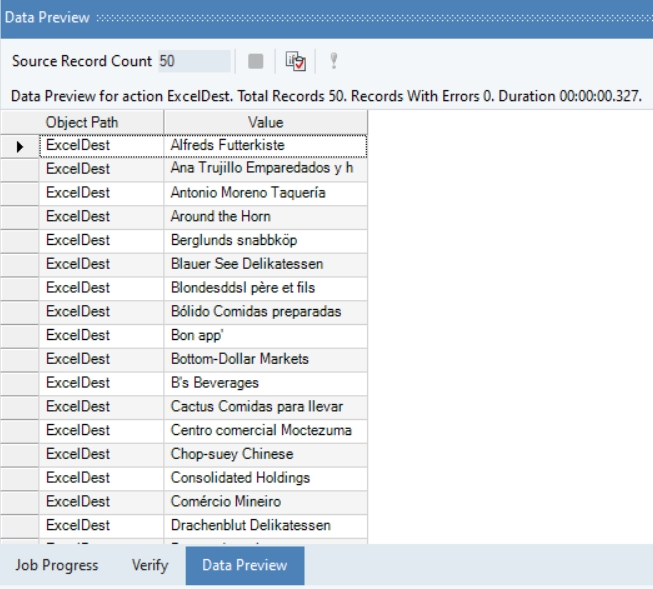Select the Centro comercial Moctezuma cell
653x589 pixels.
coord(266,430)
